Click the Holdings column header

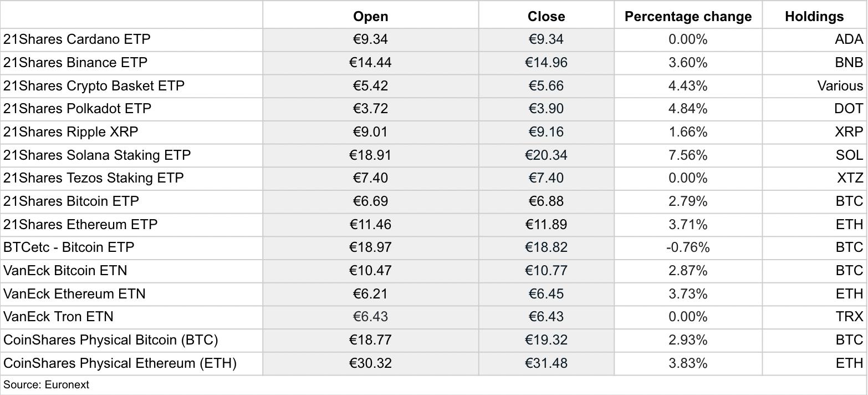814,17
